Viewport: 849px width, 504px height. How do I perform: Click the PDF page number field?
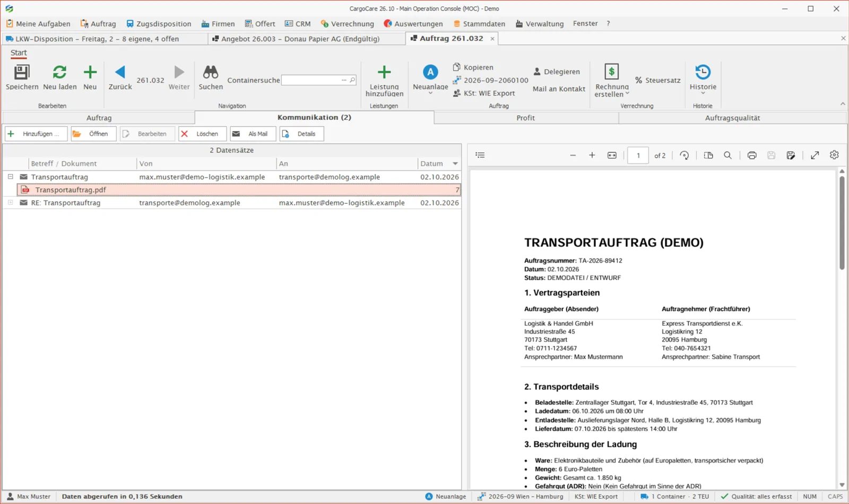click(x=638, y=155)
